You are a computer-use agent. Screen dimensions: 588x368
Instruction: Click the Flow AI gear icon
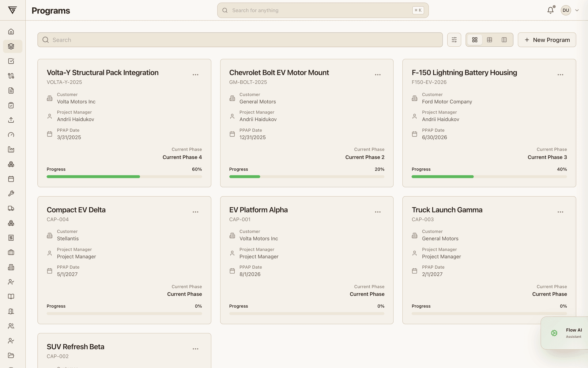554,333
